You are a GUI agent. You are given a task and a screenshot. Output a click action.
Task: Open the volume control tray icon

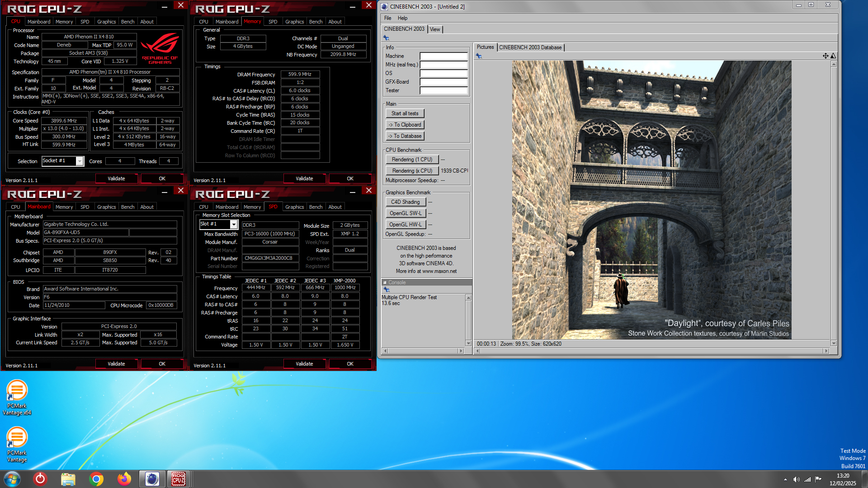pos(796,479)
